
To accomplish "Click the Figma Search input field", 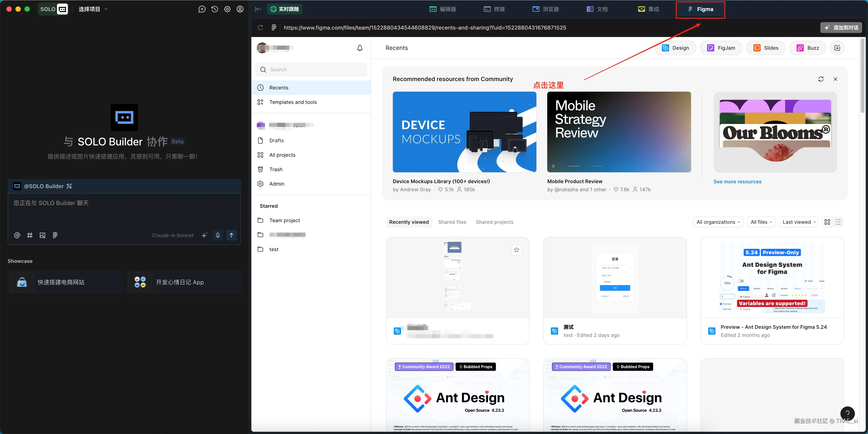I will [311, 70].
